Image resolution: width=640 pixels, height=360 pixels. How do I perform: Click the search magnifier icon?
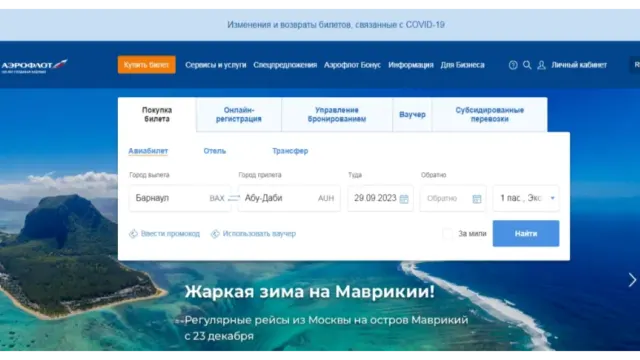527,65
